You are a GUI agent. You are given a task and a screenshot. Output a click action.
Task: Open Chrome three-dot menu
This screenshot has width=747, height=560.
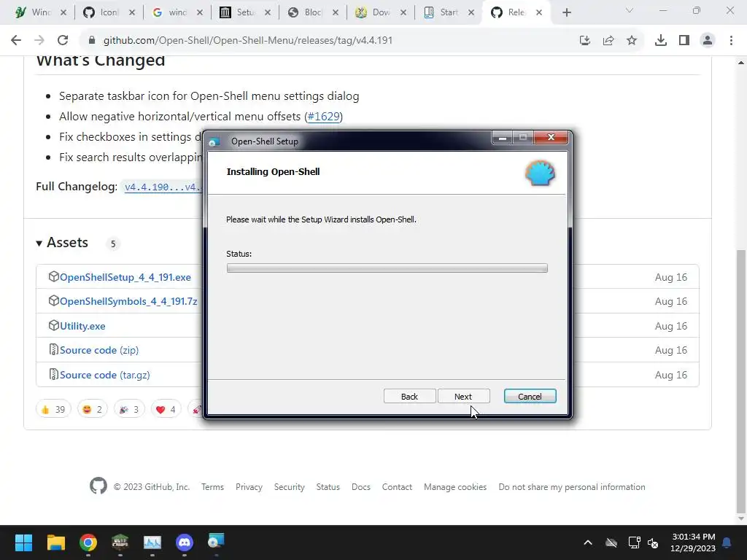click(x=731, y=41)
